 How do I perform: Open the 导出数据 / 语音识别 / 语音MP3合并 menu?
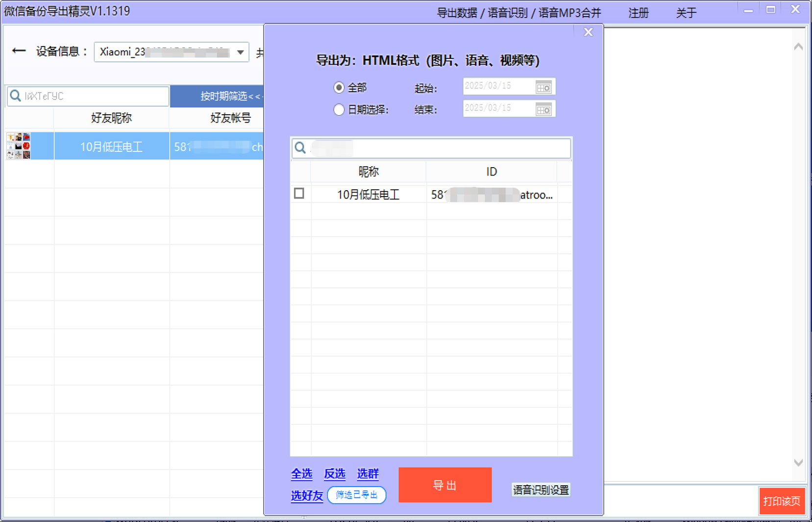coord(519,13)
